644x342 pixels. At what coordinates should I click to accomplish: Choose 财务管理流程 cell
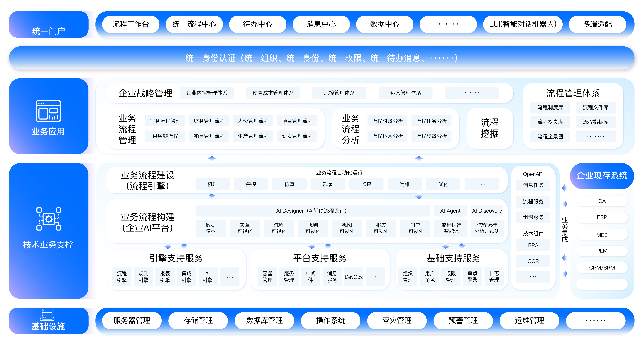click(x=209, y=121)
